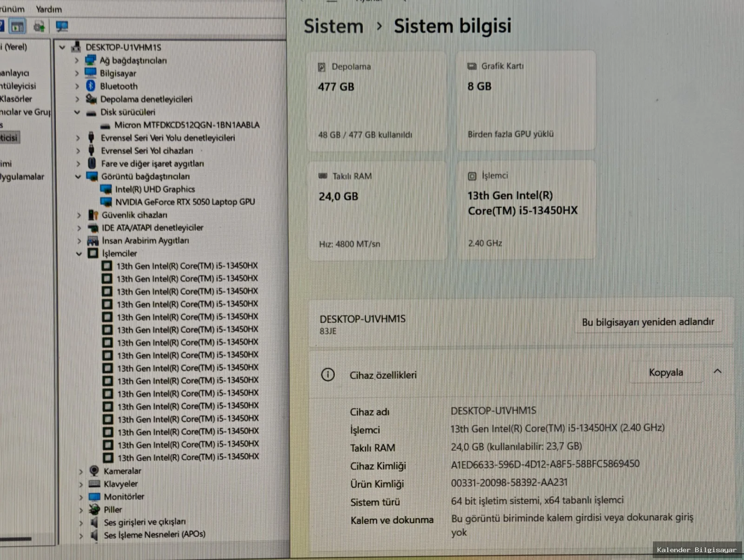Image resolution: width=744 pixels, height=560 pixels.
Task: Open the Grafik Kartı 8 GB card
Action: [x=525, y=100]
